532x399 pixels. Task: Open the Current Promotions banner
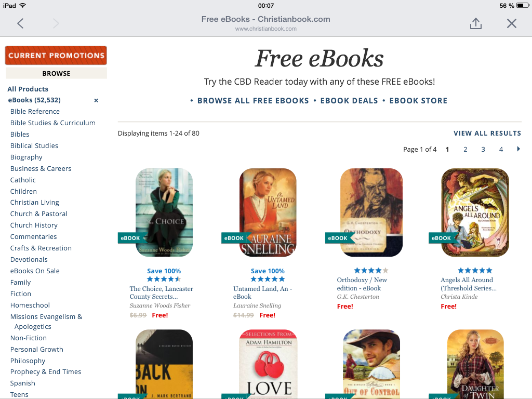pos(56,55)
